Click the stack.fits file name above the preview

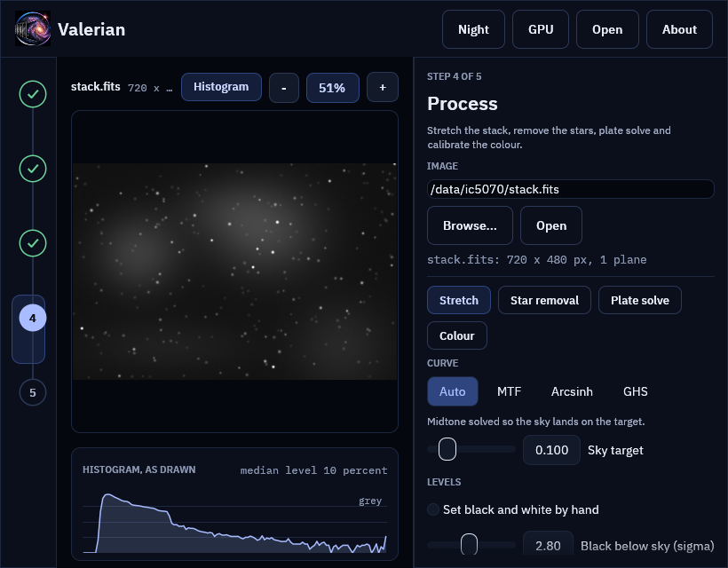click(x=95, y=87)
